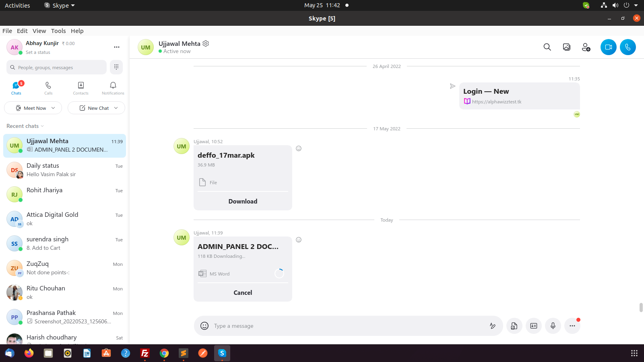Screen dimensions: 644x362
Task: Open the emoji picker in message box
Action: [204, 326]
